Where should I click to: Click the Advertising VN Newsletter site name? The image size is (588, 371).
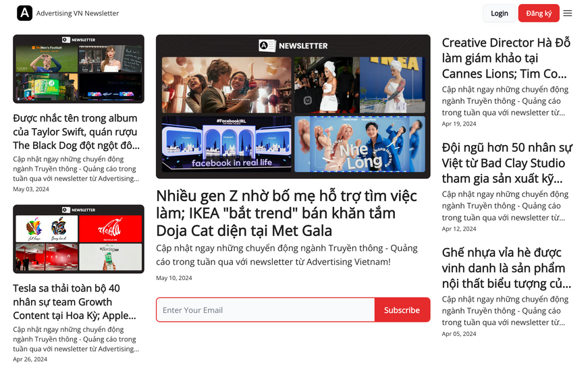(78, 13)
